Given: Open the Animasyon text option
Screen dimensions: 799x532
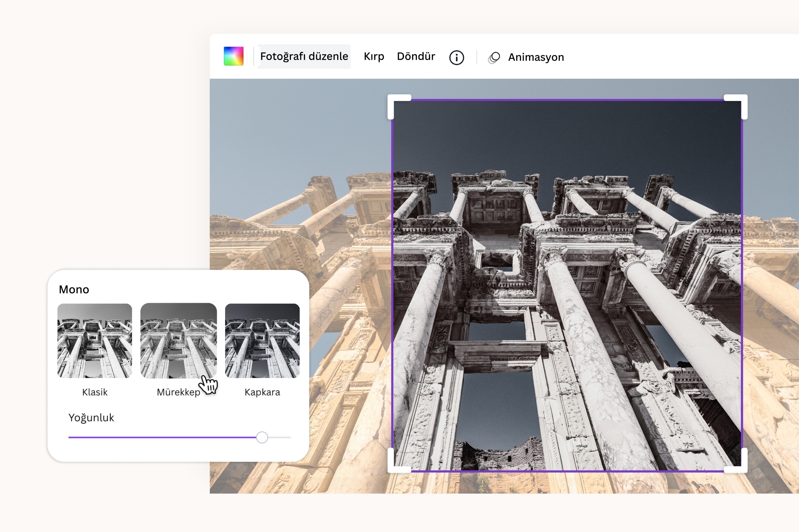Looking at the screenshot, I should point(536,57).
